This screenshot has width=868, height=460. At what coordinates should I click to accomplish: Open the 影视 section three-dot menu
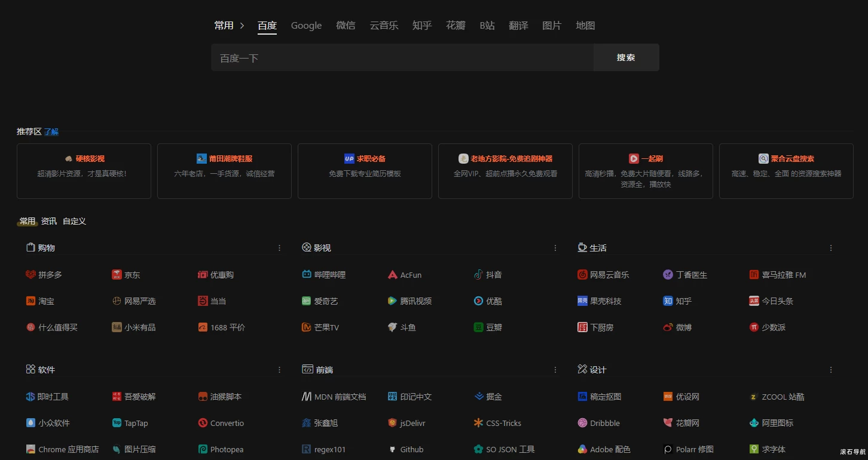[555, 248]
